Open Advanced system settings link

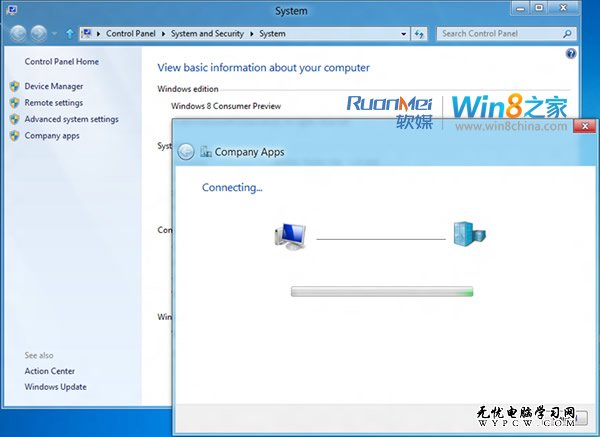(x=72, y=119)
